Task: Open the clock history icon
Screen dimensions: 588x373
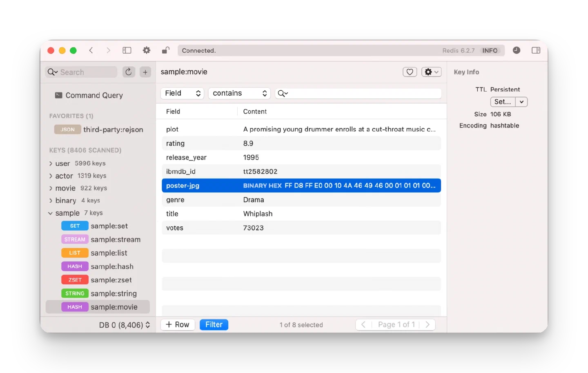Action: 517,50
